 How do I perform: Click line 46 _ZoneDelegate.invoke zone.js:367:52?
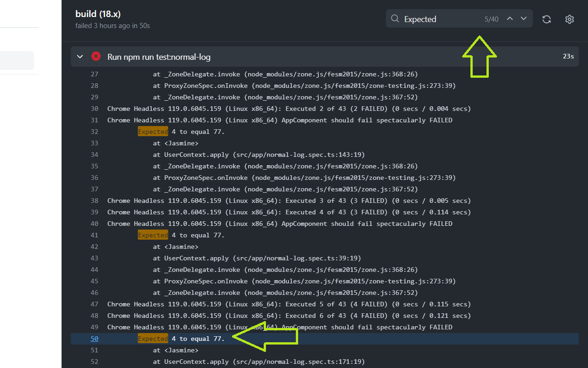285,293
